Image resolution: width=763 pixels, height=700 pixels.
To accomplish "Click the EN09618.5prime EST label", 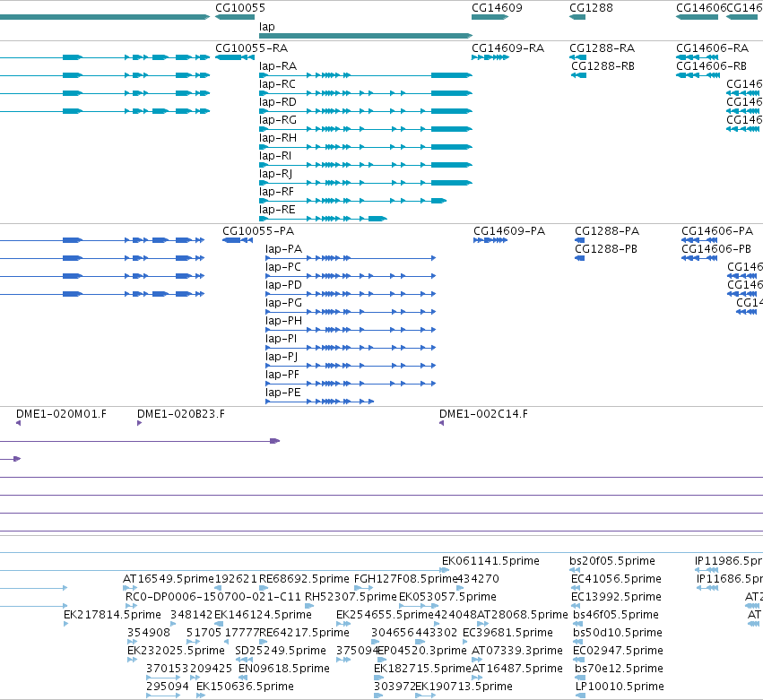I will (x=284, y=669).
